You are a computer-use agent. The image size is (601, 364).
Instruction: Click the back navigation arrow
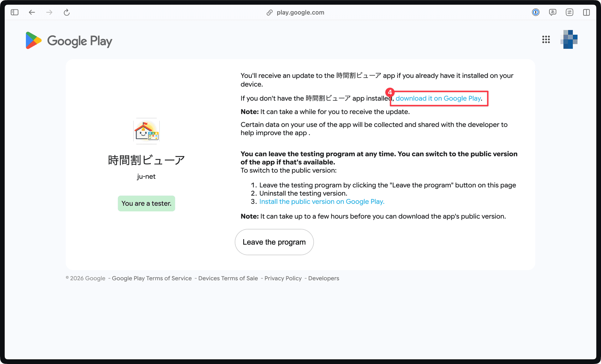tap(32, 12)
